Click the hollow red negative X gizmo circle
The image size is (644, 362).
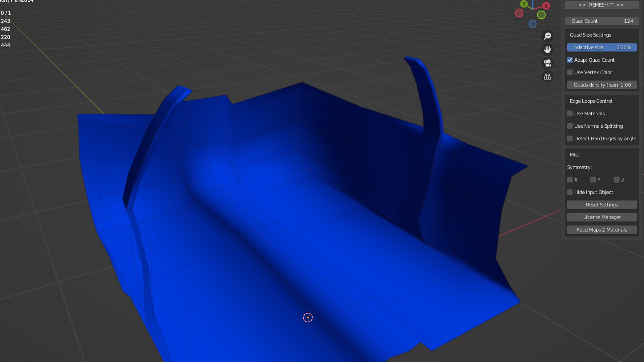click(519, 13)
